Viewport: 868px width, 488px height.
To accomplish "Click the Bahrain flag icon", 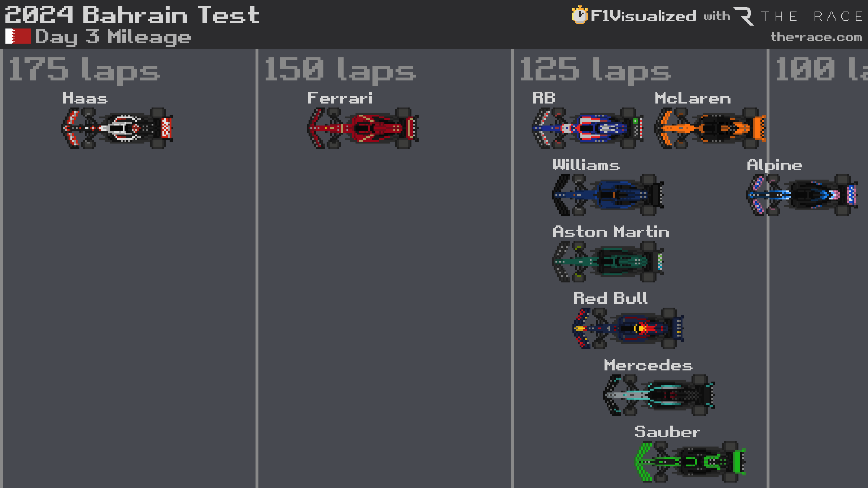I will [x=18, y=36].
